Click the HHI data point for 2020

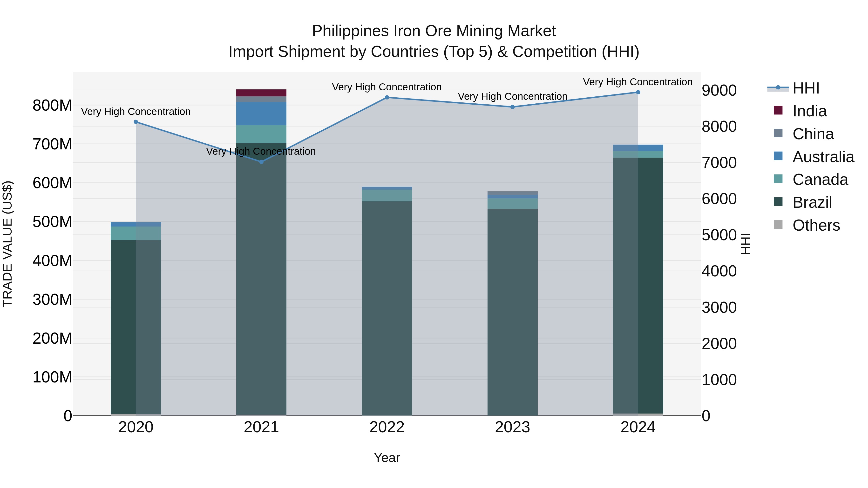point(136,122)
